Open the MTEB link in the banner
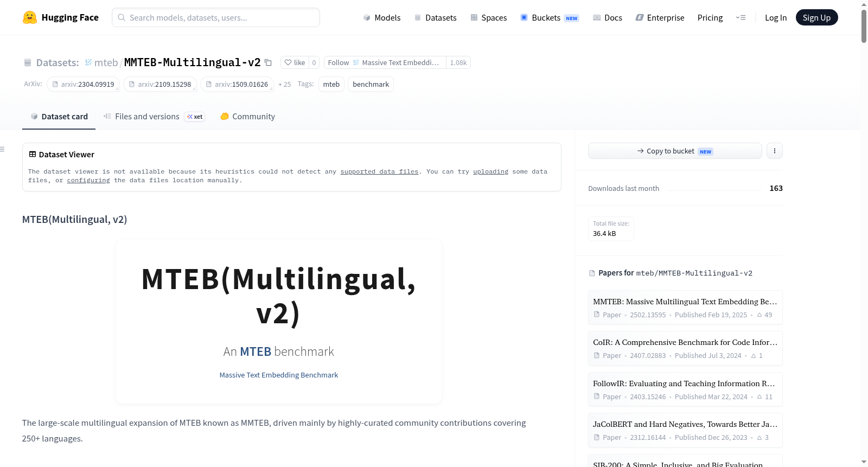The width and height of the screenshot is (868, 467). (x=256, y=351)
